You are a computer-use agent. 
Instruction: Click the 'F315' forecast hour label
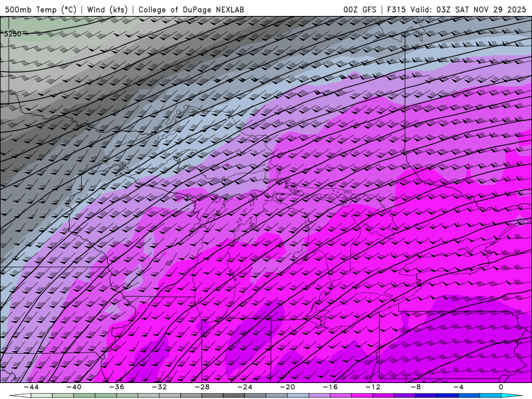(396, 9)
